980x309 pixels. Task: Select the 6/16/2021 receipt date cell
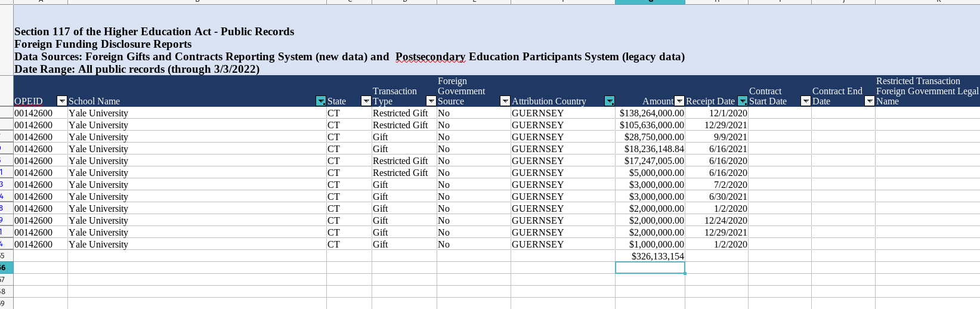pos(716,149)
